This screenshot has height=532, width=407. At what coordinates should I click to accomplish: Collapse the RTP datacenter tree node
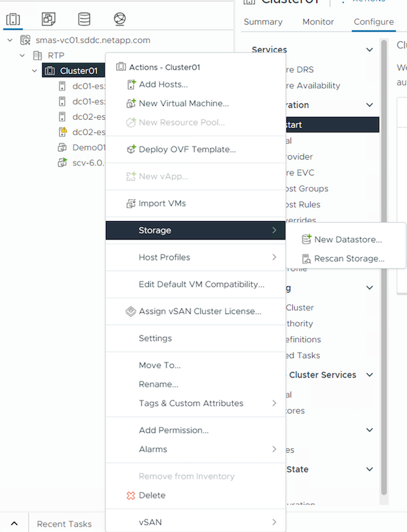click(x=23, y=56)
